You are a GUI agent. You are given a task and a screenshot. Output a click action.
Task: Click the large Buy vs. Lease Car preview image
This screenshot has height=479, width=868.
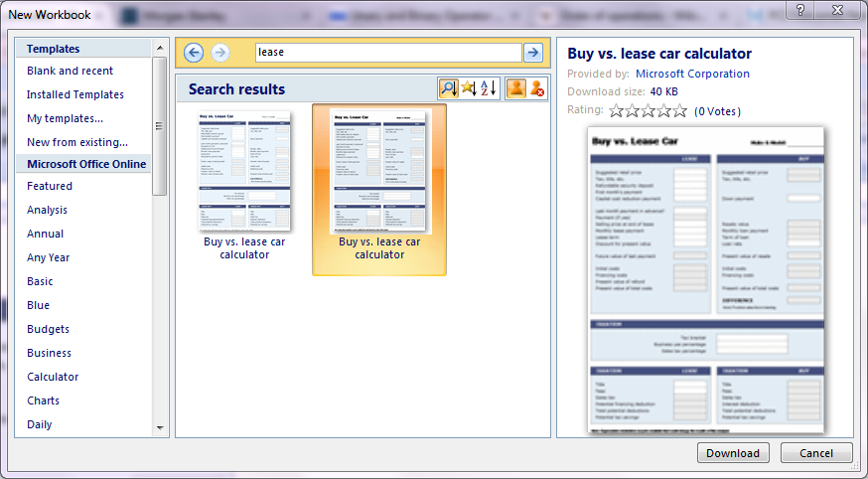point(706,280)
